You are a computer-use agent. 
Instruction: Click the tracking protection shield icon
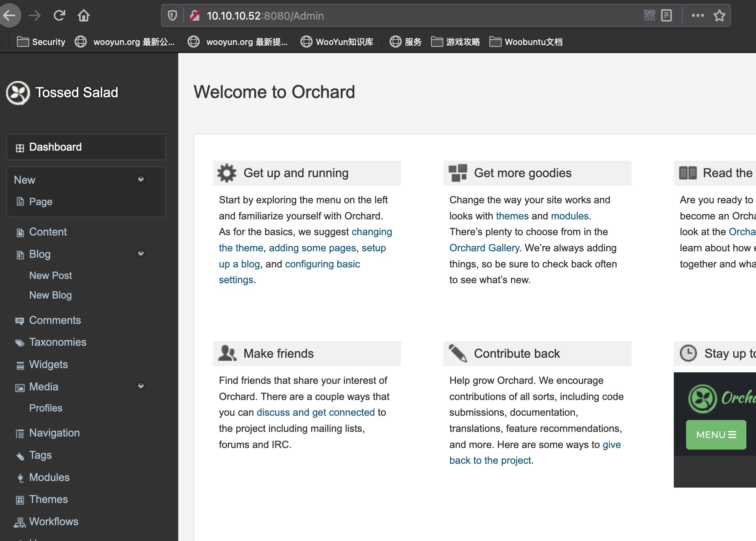click(x=172, y=16)
